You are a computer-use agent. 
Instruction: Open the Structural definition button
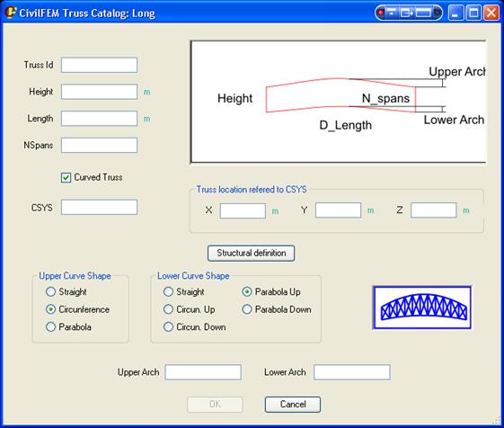251,254
